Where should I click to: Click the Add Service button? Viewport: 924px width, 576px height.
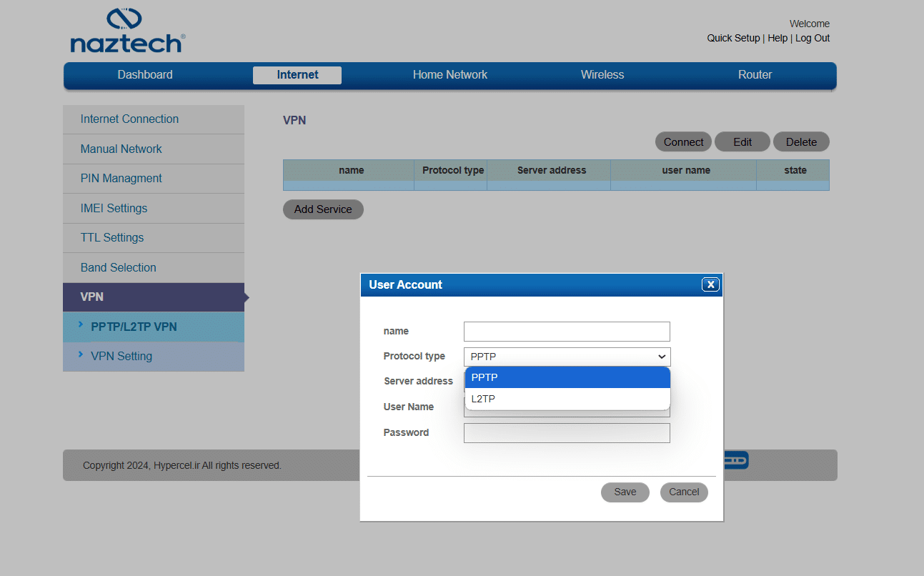323,209
